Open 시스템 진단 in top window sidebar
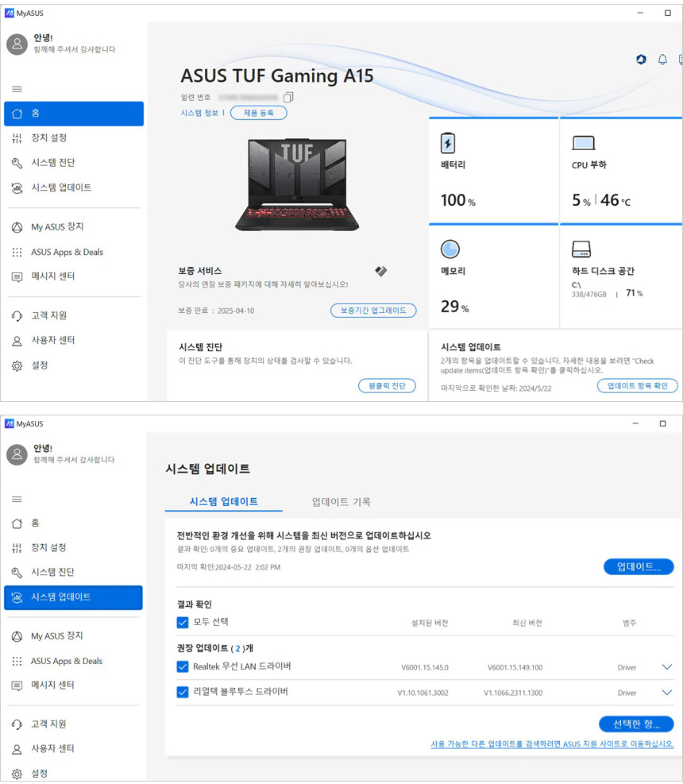683x784 pixels. pos(74,163)
